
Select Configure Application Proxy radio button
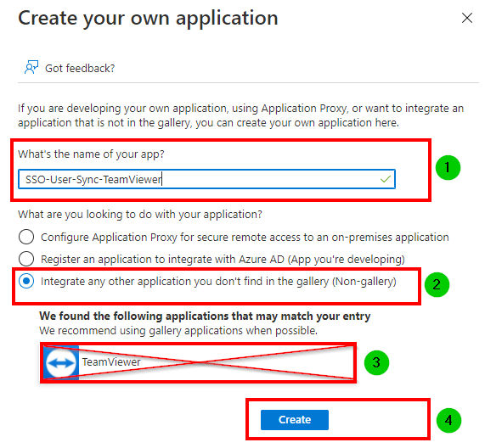(x=26, y=237)
